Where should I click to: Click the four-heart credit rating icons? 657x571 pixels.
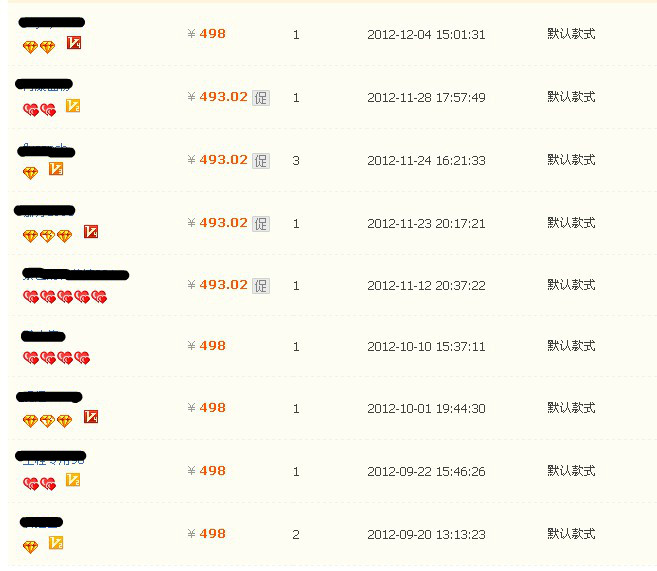click(57, 358)
